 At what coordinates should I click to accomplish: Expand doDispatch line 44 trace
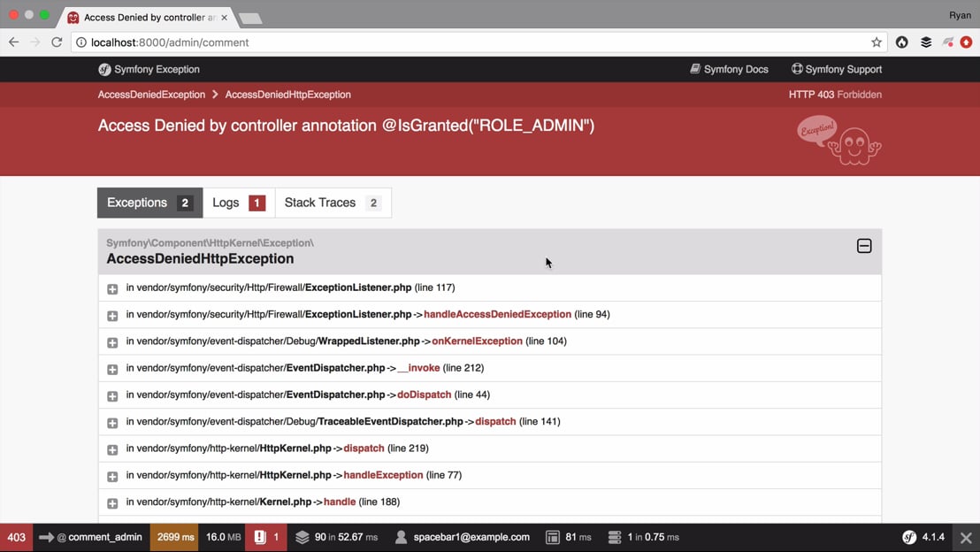tap(112, 396)
